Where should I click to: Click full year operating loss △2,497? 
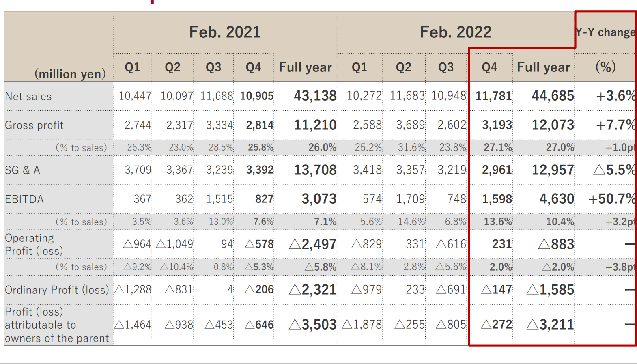tap(312, 244)
